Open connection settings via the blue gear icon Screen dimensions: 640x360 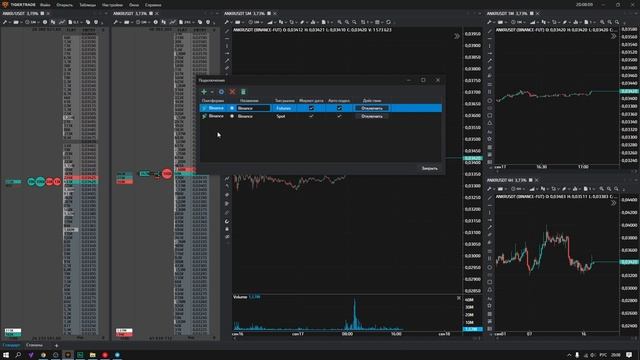click(x=221, y=92)
